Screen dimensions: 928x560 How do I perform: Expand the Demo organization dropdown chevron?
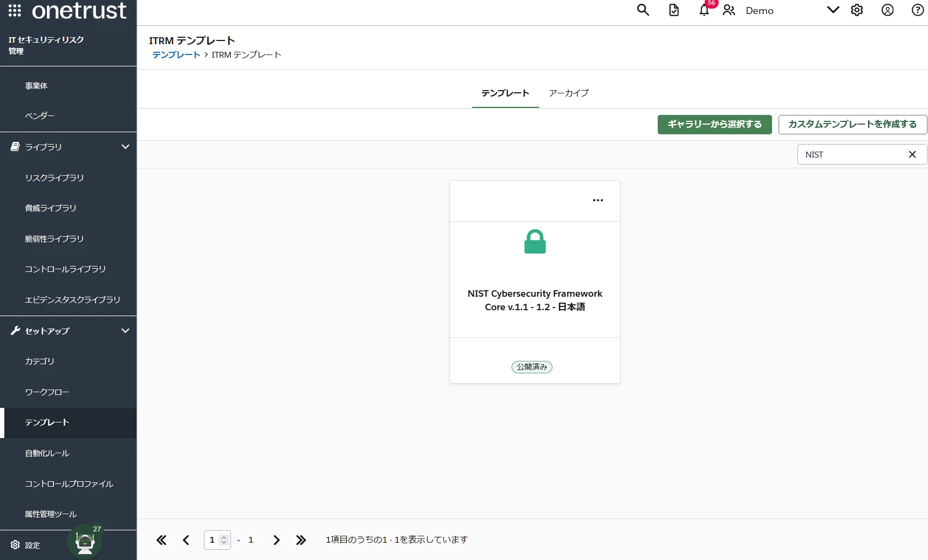pyautogui.click(x=833, y=10)
